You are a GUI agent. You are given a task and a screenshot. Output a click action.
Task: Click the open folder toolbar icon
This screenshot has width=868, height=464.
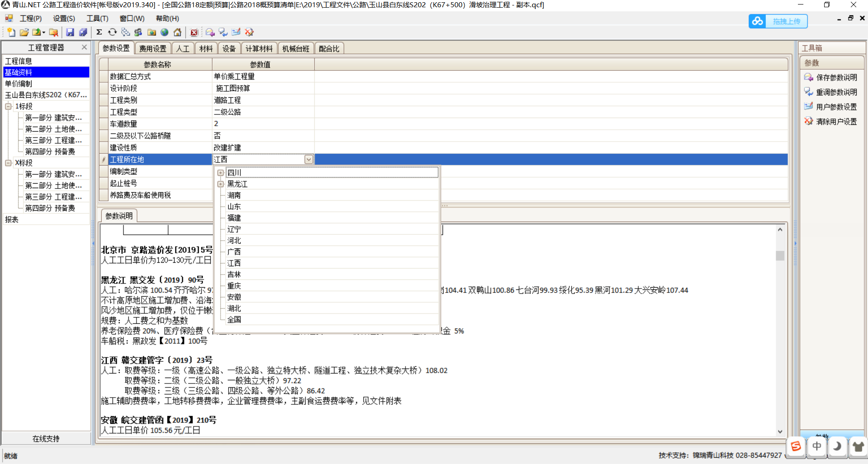point(24,32)
